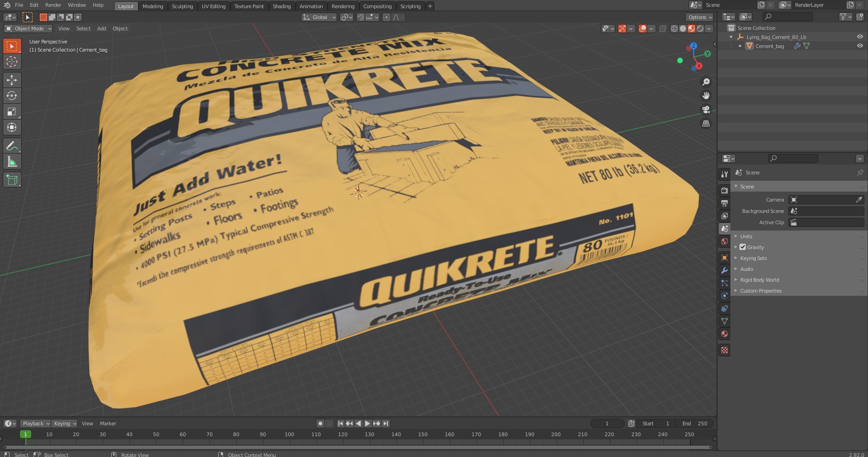Select the Move tool

(12, 80)
